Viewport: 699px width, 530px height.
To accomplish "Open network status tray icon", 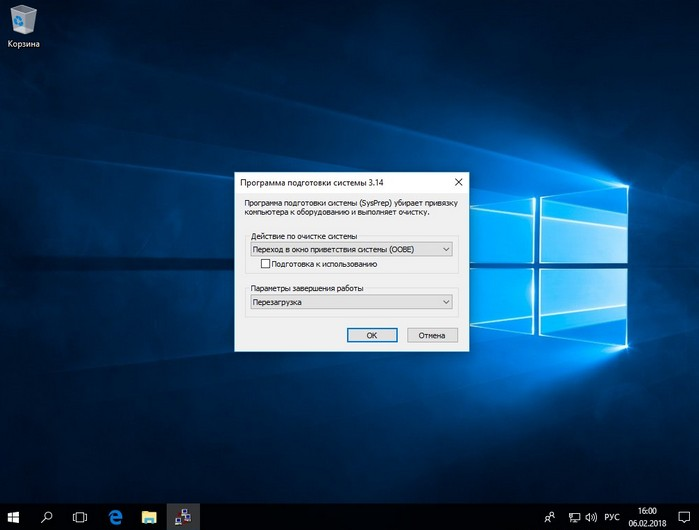I will point(574,517).
